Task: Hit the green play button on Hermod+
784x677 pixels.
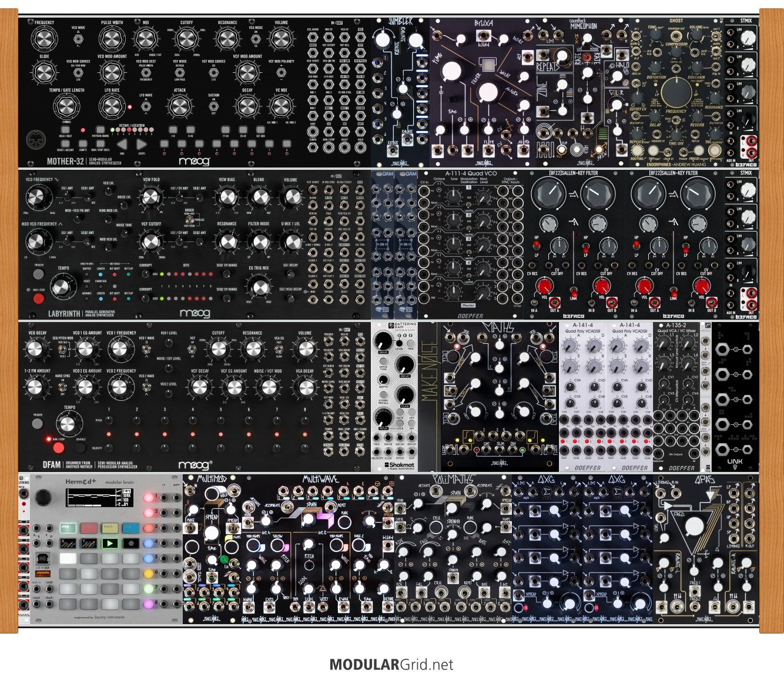Action: pyautogui.click(x=110, y=544)
